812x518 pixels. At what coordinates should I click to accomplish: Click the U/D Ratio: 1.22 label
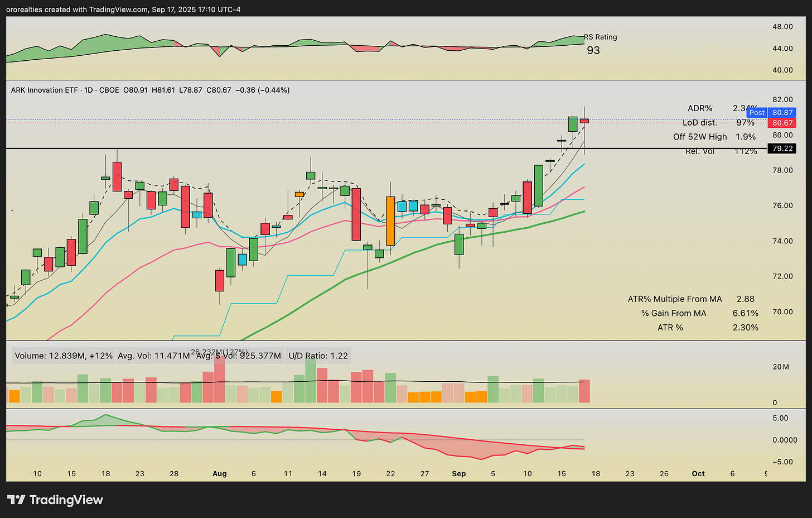(318, 356)
